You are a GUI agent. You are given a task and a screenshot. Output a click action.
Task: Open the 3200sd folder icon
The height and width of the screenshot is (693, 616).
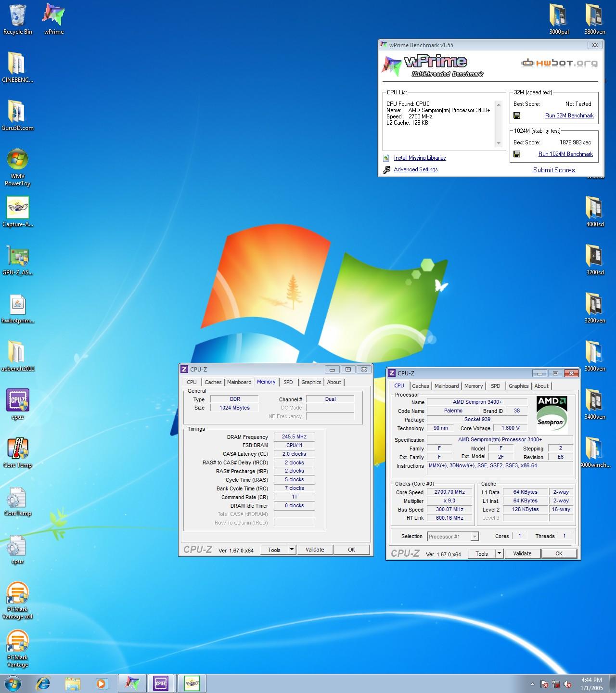tap(595, 260)
